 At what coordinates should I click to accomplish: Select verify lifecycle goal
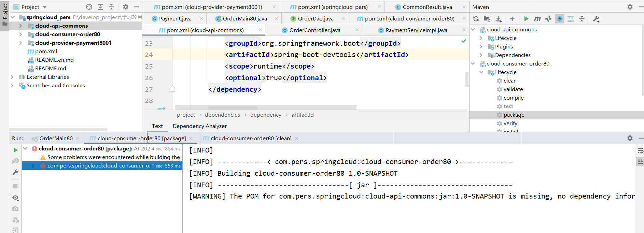pyautogui.click(x=510, y=123)
